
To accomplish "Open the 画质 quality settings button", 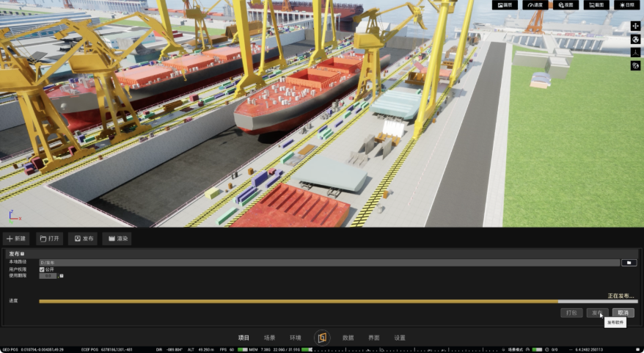I will pos(505,5).
